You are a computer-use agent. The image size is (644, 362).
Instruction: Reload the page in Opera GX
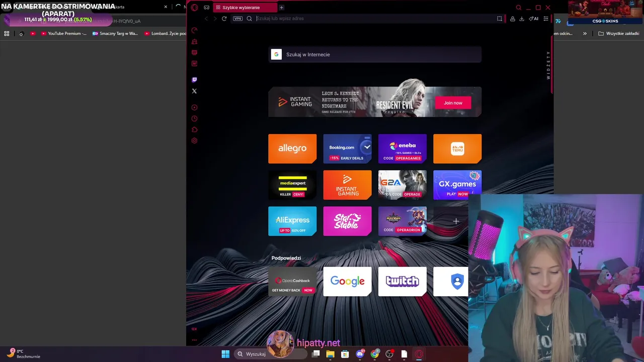pos(224,19)
